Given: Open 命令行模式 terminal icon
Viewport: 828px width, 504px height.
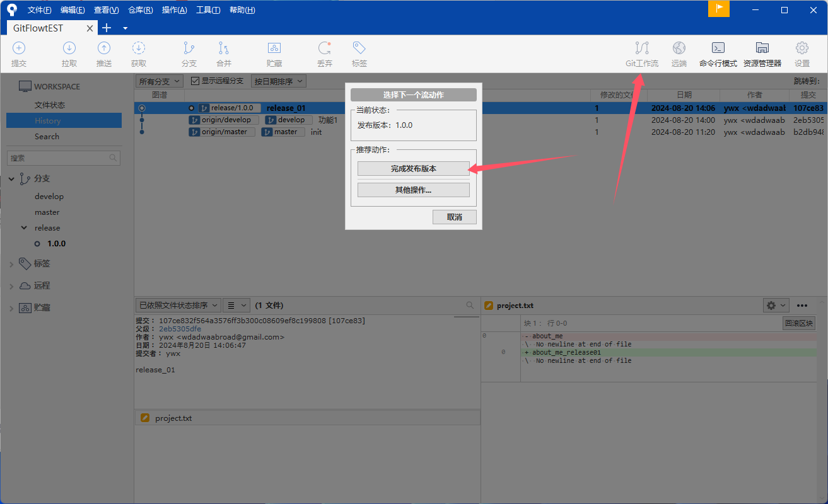Looking at the screenshot, I should (x=718, y=48).
